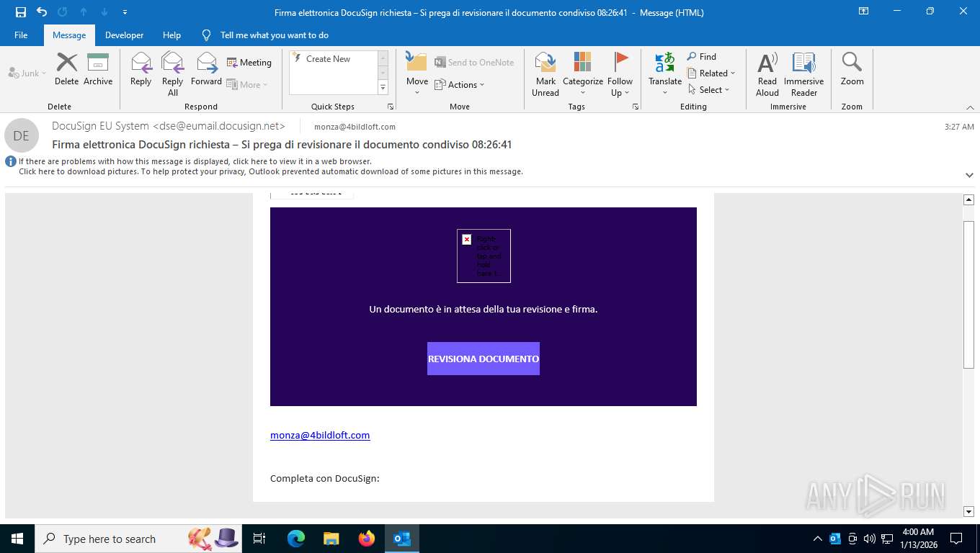Open the Related dropdown
This screenshot has width=980, height=553.
[x=712, y=73]
